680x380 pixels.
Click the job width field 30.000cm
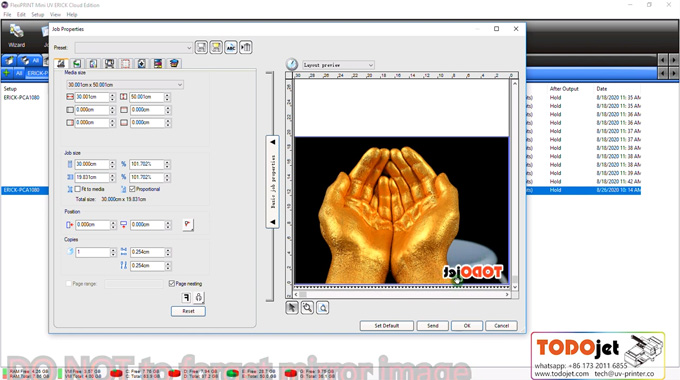point(92,164)
